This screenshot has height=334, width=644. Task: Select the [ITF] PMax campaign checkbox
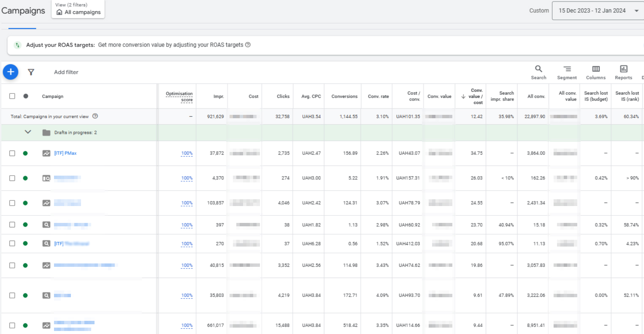[12, 153]
